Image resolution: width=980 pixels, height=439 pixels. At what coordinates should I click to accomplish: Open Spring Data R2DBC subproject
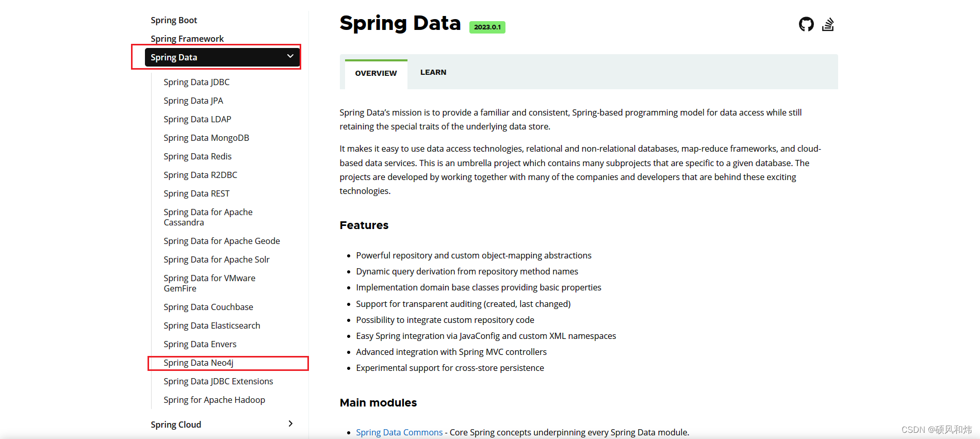point(201,175)
